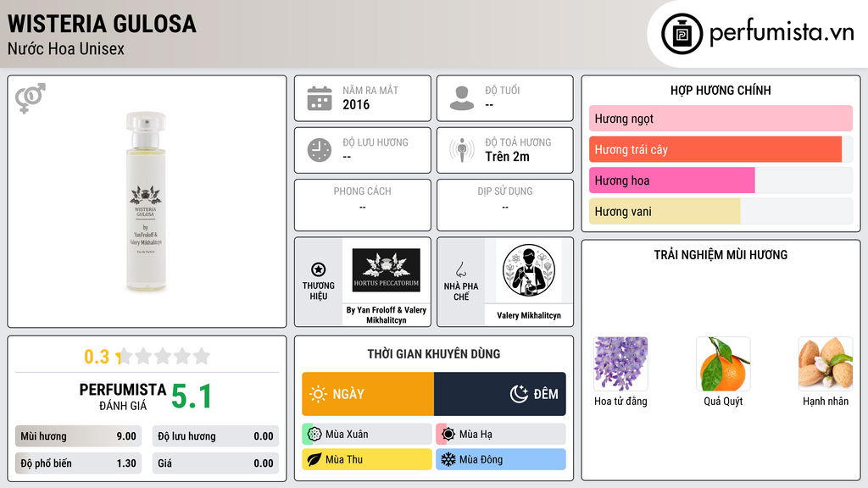Click the unisex gender symbol icon
This screenshot has width=868, height=488.
pos(31,98)
